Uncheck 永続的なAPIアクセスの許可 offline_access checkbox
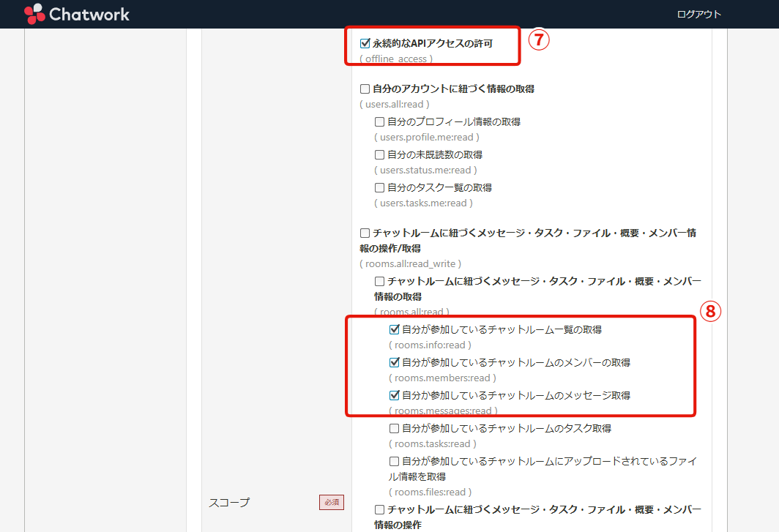The width and height of the screenshot is (779, 532). coord(365,43)
